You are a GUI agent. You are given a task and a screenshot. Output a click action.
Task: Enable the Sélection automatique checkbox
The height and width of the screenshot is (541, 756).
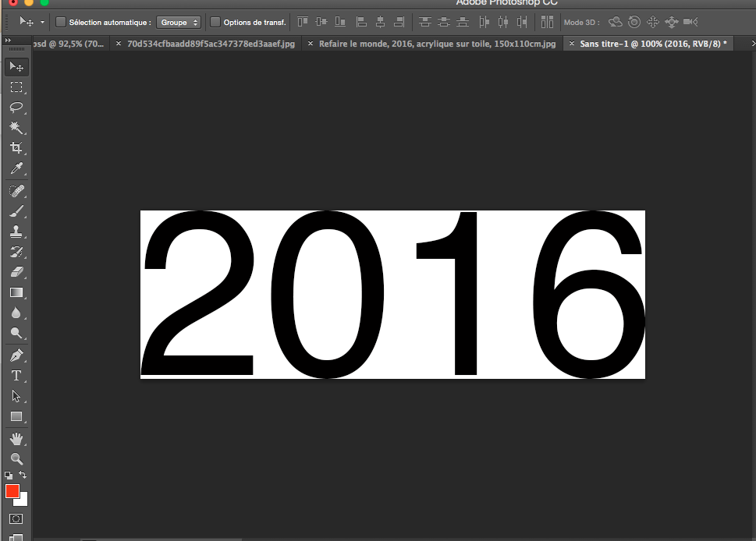[x=61, y=23]
